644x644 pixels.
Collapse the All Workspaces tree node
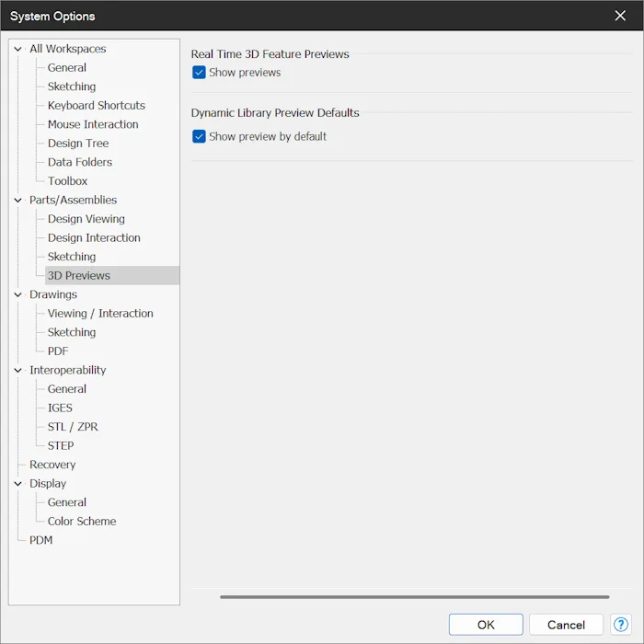[x=17, y=49]
